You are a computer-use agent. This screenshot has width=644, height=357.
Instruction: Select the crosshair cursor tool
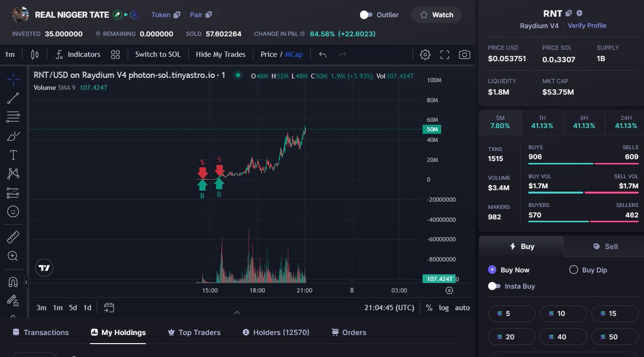13,79
